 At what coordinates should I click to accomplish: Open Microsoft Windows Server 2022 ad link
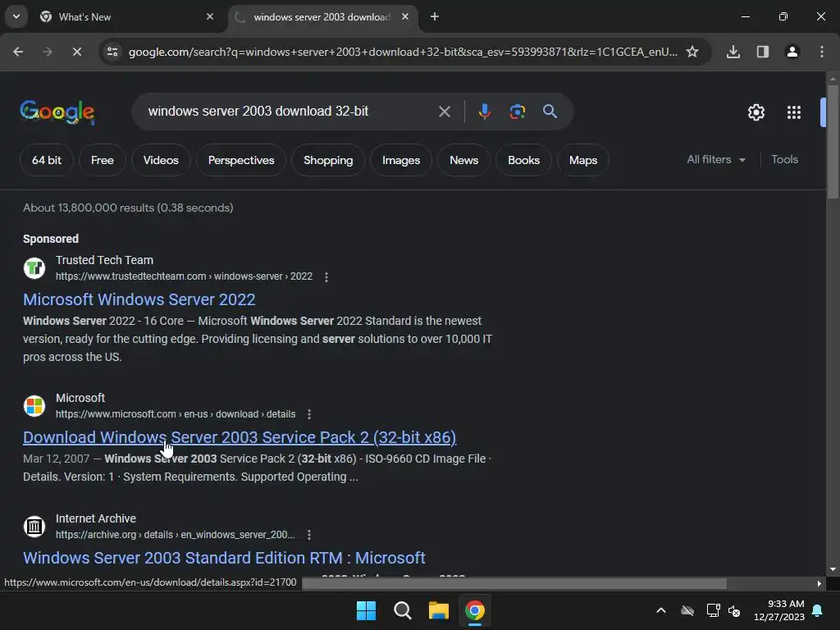tap(139, 299)
